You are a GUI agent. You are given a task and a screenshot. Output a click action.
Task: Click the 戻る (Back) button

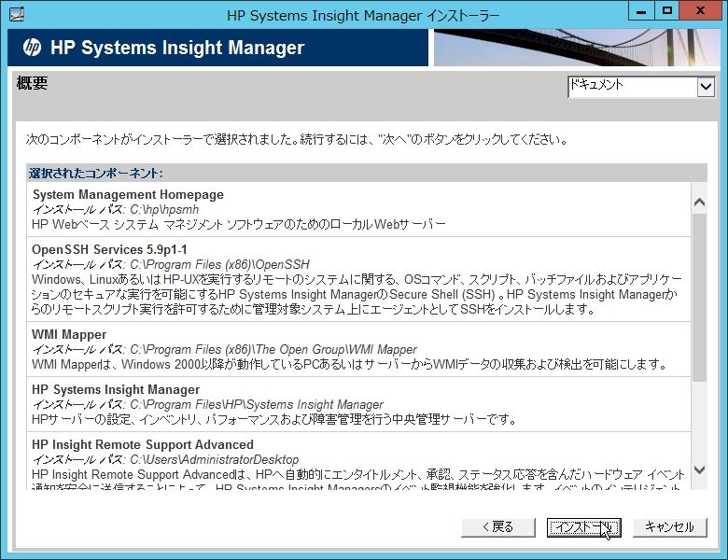pos(498,527)
